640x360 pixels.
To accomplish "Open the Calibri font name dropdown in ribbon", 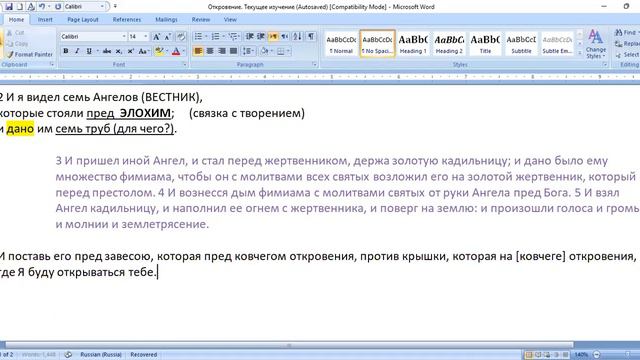I will tap(124, 37).
